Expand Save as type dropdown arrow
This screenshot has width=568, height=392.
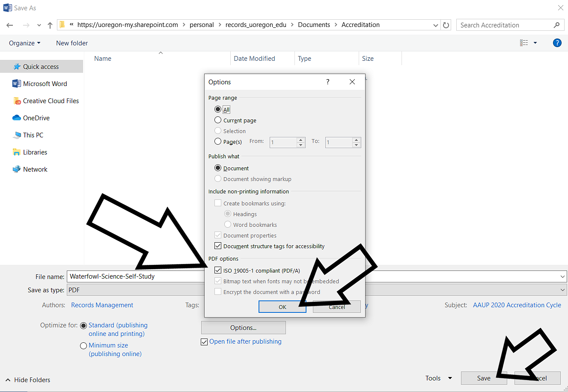[562, 290]
